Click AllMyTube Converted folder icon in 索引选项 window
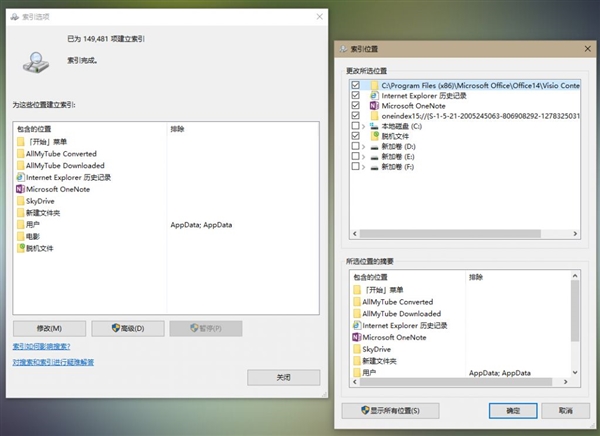The width and height of the screenshot is (600, 436). [x=21, y=154]
